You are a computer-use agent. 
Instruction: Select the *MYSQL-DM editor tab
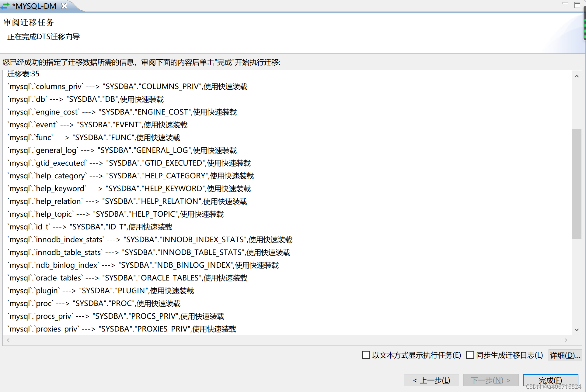pyautogui.click(x=34, y=6)
